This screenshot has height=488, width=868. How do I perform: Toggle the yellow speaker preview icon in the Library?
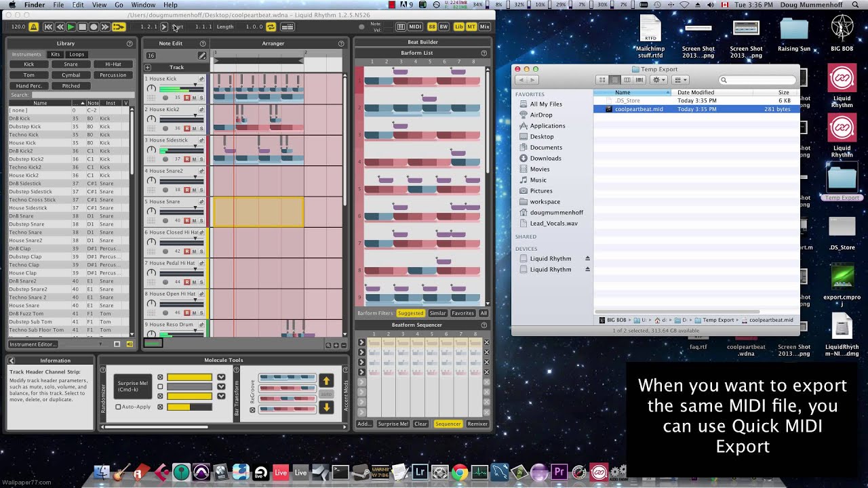[x=130, y=344]
